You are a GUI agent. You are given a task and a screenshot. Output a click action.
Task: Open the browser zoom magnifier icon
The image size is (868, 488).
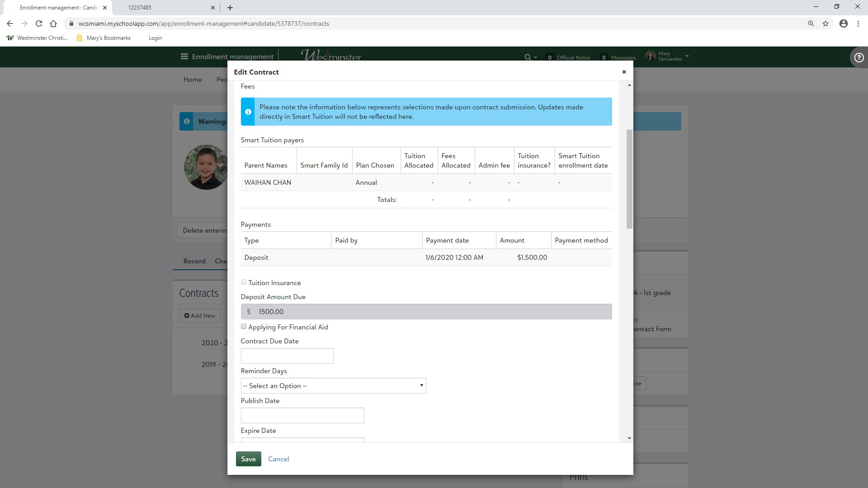(x=811, y=23)
